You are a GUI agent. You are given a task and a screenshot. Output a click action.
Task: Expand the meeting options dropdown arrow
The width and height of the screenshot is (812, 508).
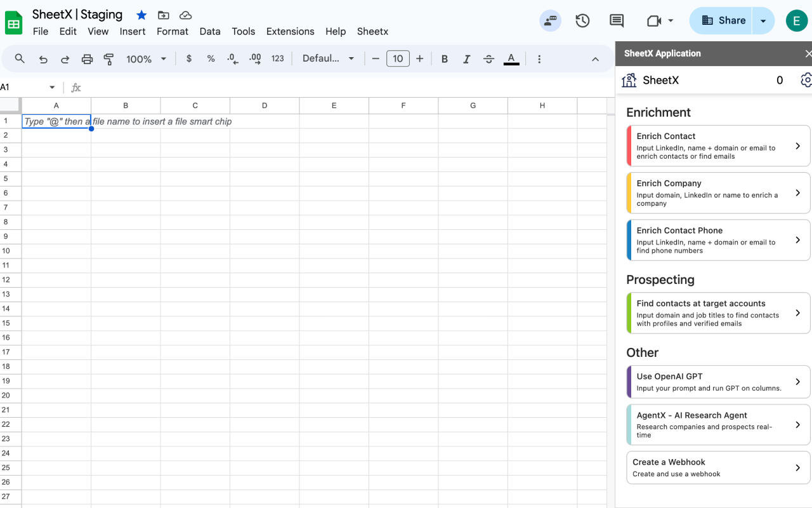click(x=671, y=21)
